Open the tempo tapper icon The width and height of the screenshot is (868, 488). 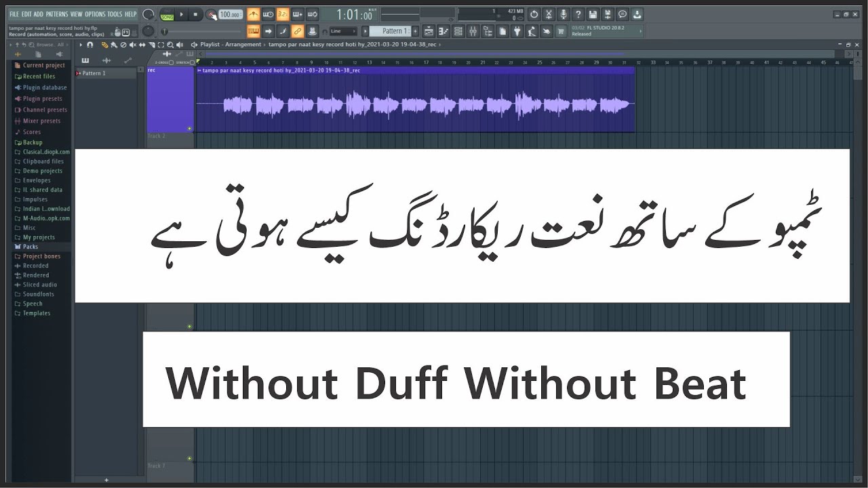(x=532, y=31)
